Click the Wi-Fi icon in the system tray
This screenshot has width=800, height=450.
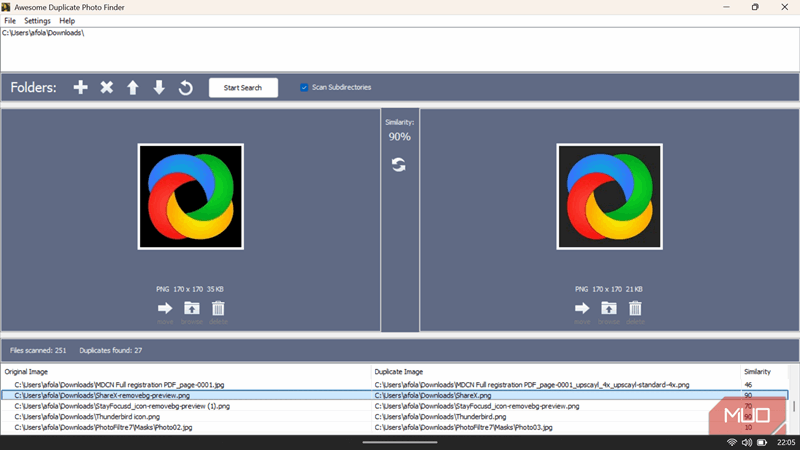(x=732, y=442)
